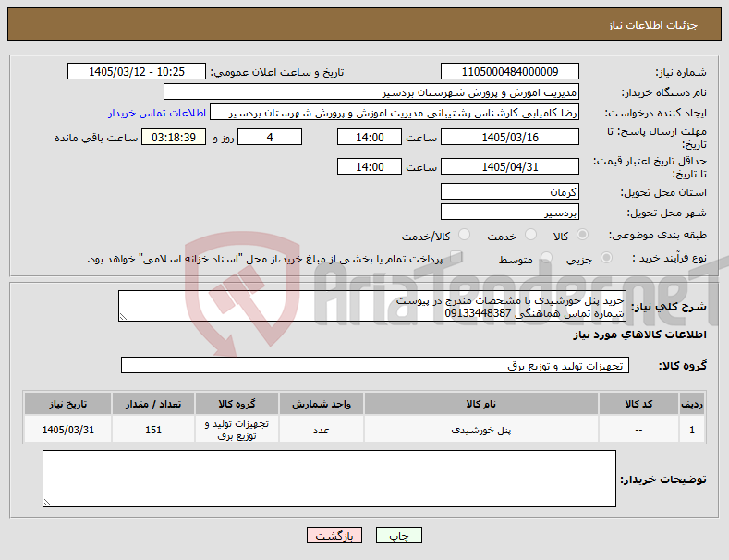The image size is (729, 560).
Task: Click the ایجاد کننده درخواست field
Action: pos(395,113)
